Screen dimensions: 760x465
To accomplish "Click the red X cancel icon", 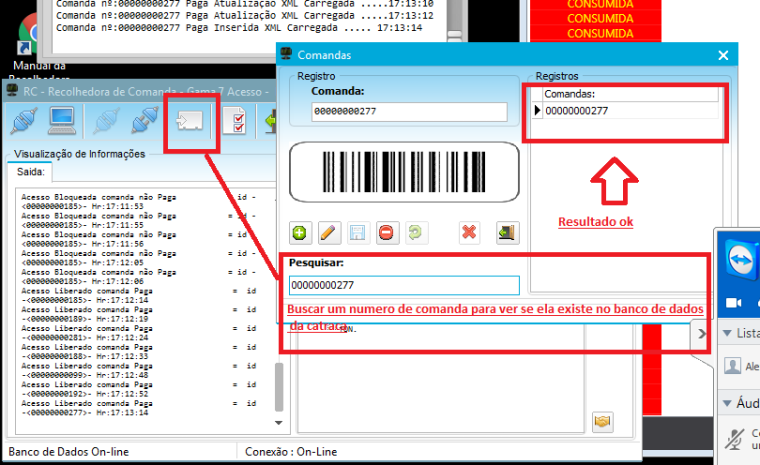I will pos(469,233).
